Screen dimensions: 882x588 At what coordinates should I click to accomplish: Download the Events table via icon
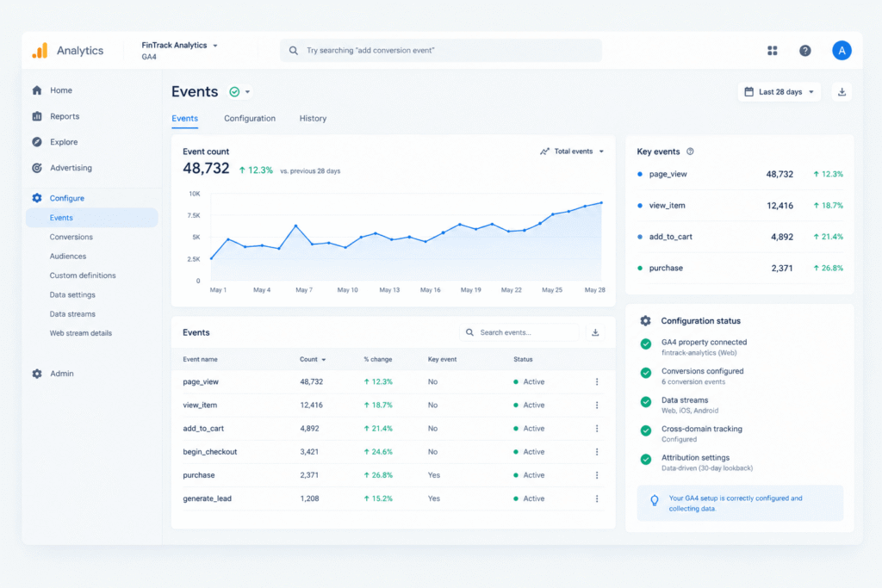595,333
